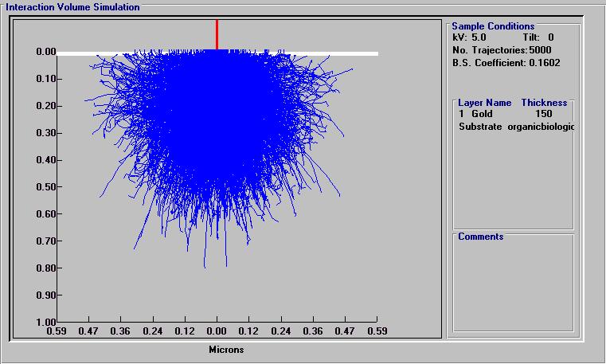This screenshot has height=364, width=606.
Task: Click the Interaction Volume Simulation title
Action: pyautogui.click(x=72, y=7)
